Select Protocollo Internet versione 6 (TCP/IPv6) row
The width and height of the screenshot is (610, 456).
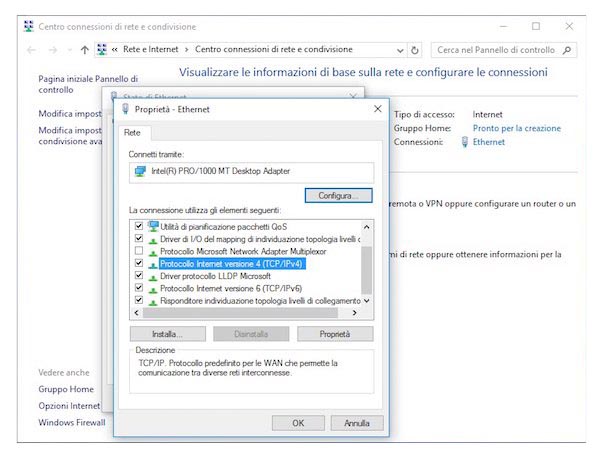231,289
